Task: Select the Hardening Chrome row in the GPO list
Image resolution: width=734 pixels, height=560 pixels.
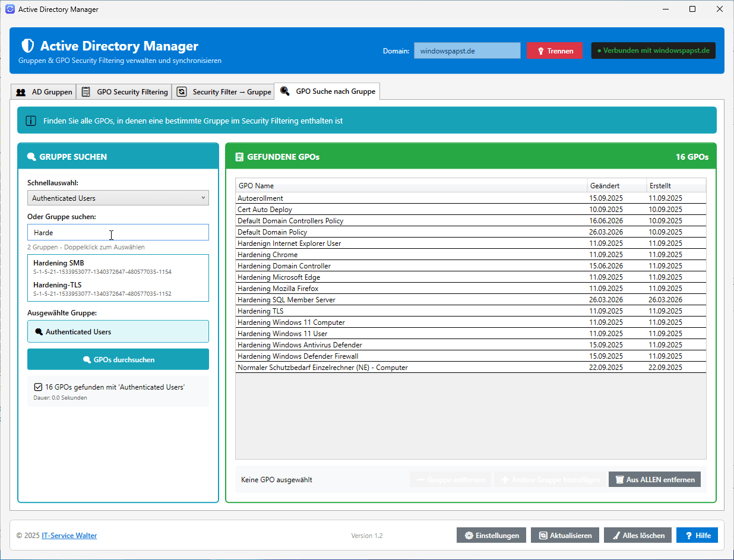Action: pos(471,254)
